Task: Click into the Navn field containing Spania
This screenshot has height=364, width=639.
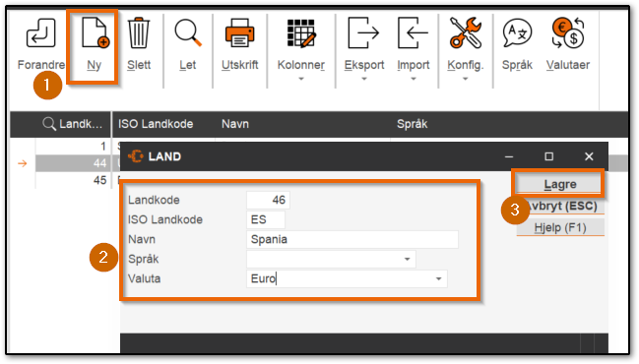Action: tap(352, 239)
